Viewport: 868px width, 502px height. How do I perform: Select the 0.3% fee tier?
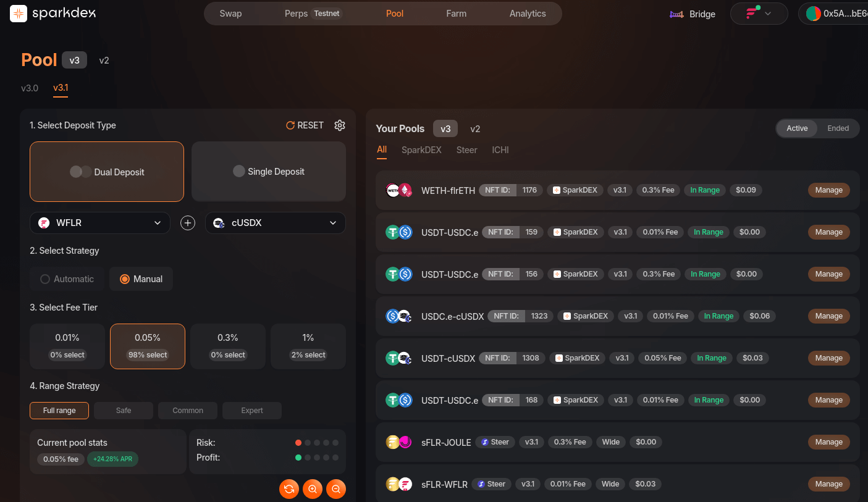(x=227, y=346)
